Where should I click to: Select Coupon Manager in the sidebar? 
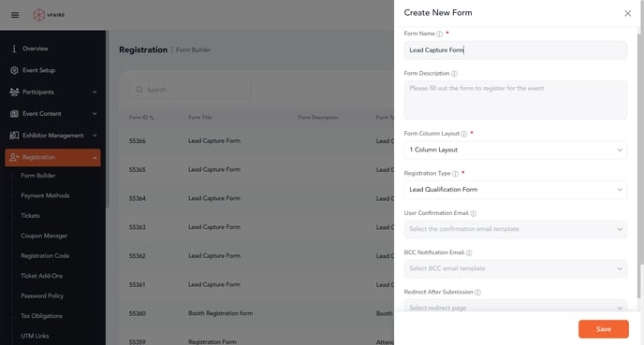click(44, 236)
